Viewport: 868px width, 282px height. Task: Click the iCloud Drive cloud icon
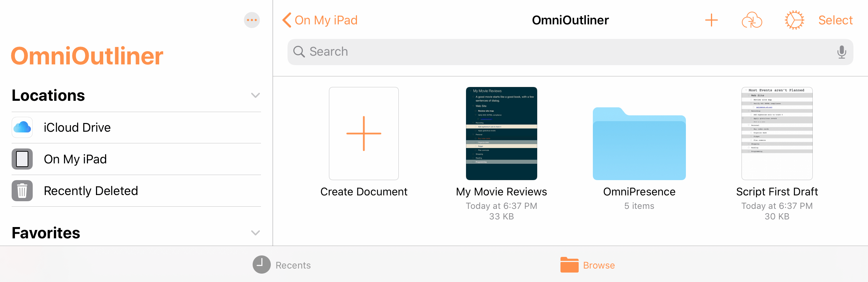coord(22,127)
